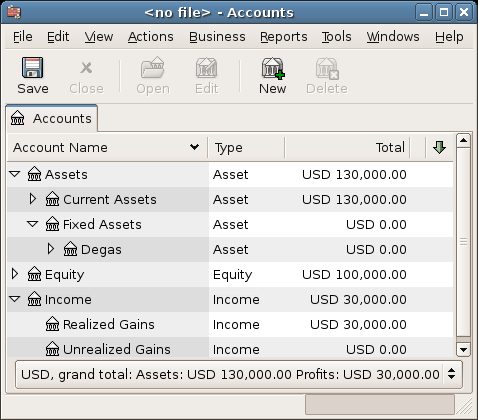The image size is (478, 420).
Task: Click the green down-arrow column chooser
Action: (439, 147)
